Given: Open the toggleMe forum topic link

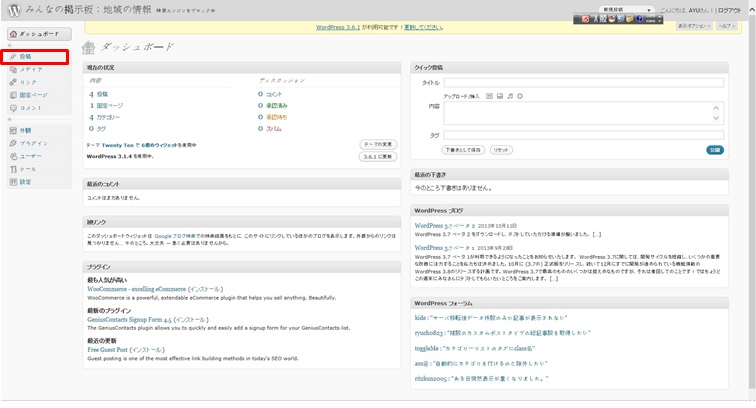Looking at the screenshot, I should coord(474,348).
